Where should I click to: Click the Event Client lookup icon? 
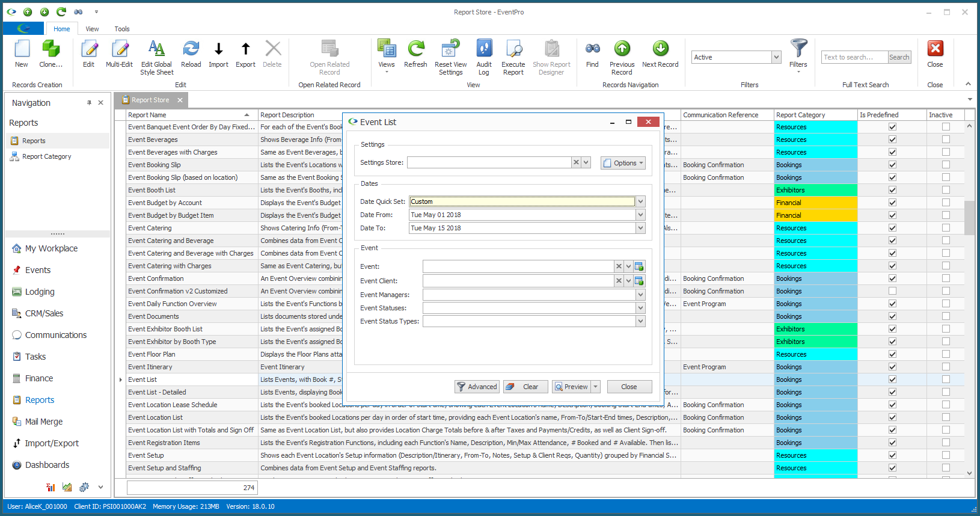[x=639, y=280]
